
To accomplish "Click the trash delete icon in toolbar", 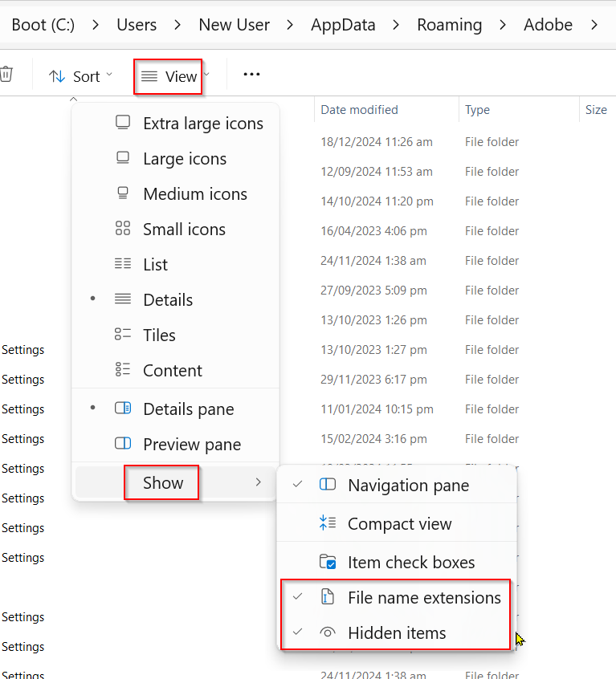I will point(6,75).
